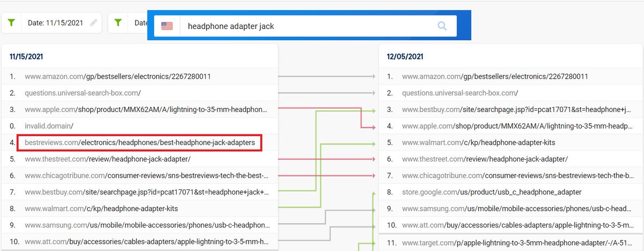Open samsung.com usb-c link in 11/15/2021 list
Image resolution: width=644 pixels, height=251 pixels.
click(146, 225)
